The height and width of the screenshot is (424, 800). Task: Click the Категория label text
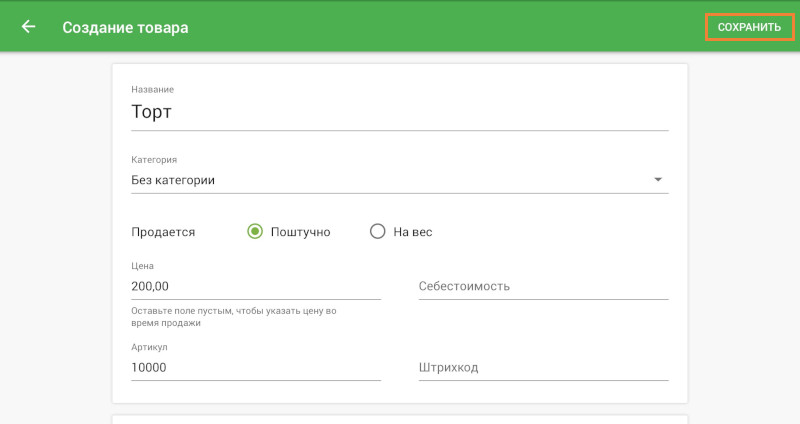coord(154,159)
